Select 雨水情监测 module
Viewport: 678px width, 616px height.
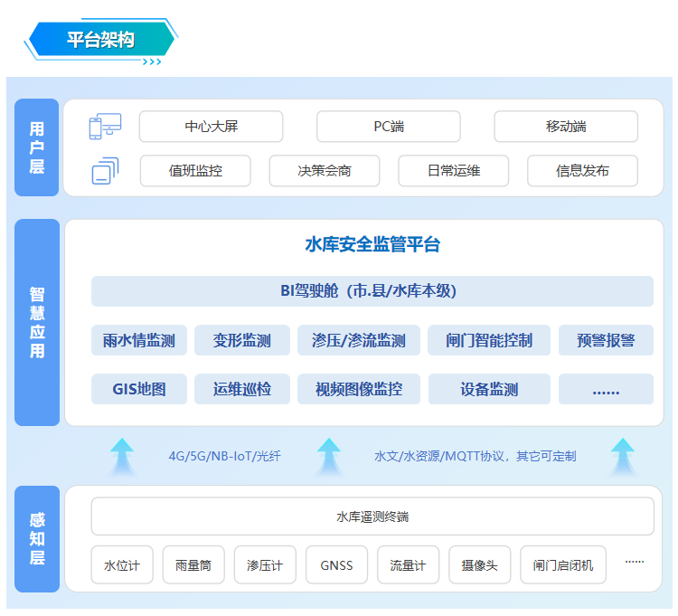point(139,341)
